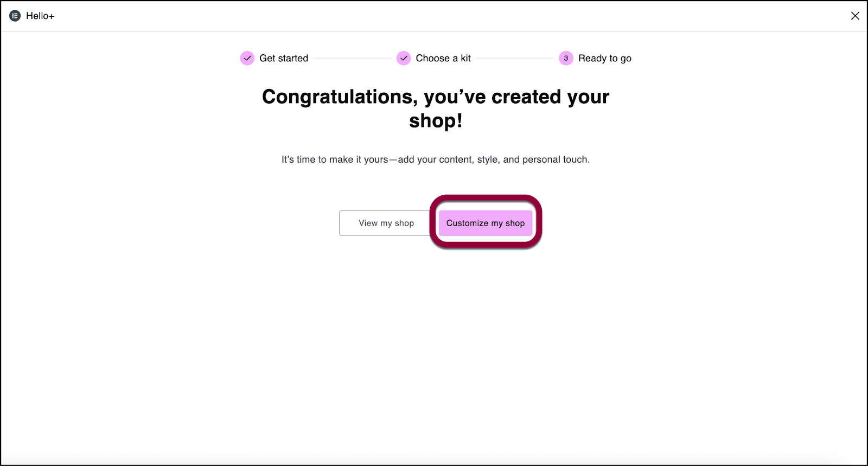Click connector line after Get started
This screenshot has width=868, height=466.
pos(352,58)
